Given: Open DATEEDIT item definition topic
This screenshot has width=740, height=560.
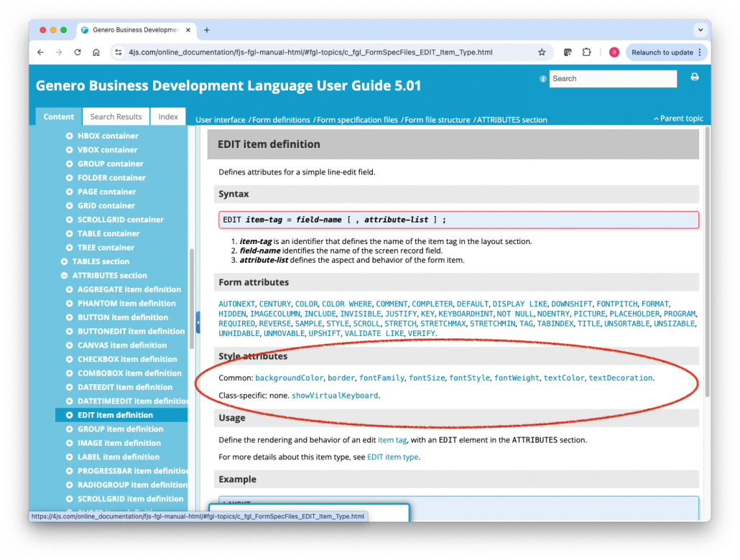Looking at the screenshot, I should tap(124, 387).
